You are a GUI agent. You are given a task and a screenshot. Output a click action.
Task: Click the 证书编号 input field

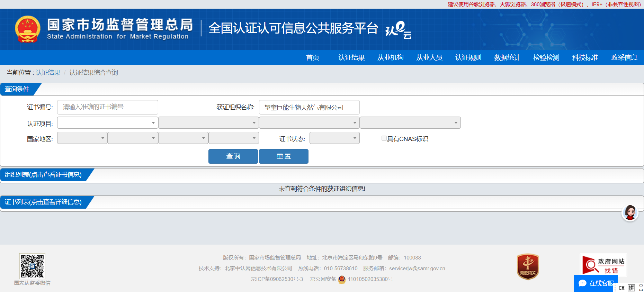pyautogui.click(x=107, y=107)
